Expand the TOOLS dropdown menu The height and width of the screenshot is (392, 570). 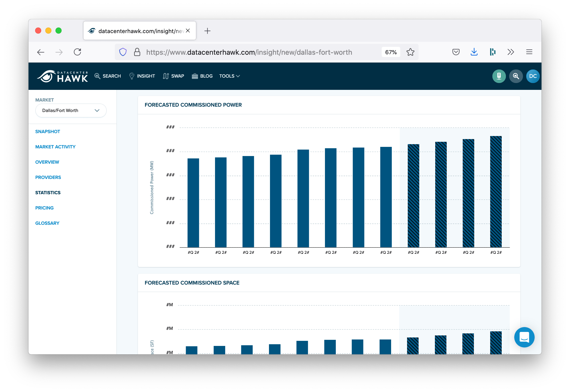pyautogui.click(x=230, y=76)
